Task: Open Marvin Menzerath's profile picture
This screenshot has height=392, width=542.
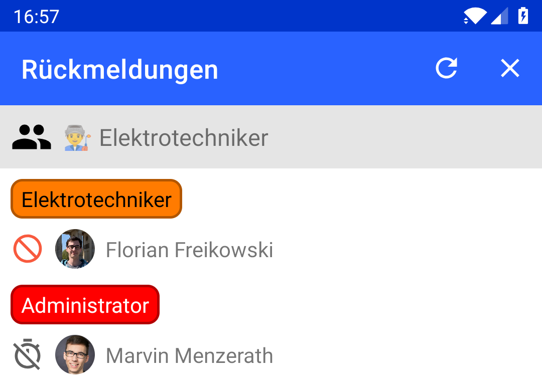Action: 75,355
